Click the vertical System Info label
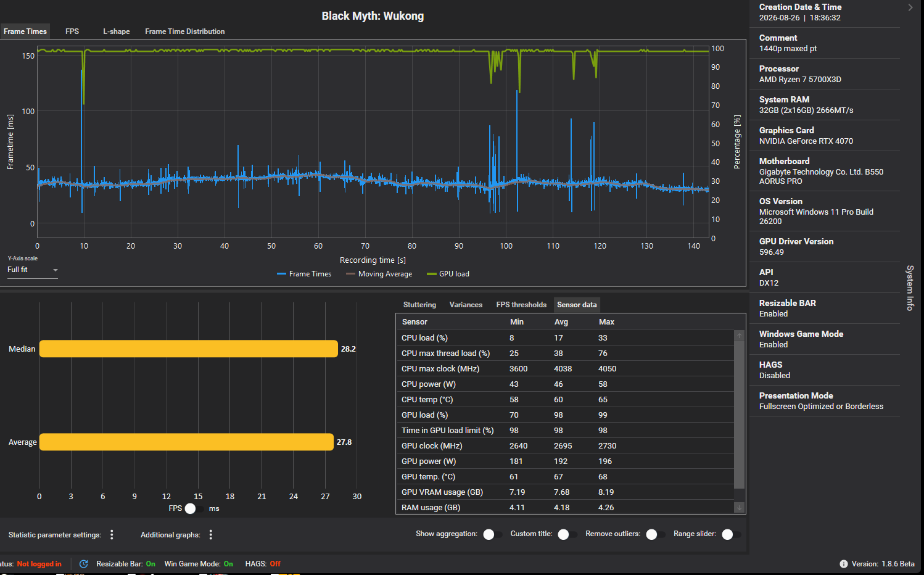Screen dimensions: 924x575 pyautogui.click(x=910, y=287)
